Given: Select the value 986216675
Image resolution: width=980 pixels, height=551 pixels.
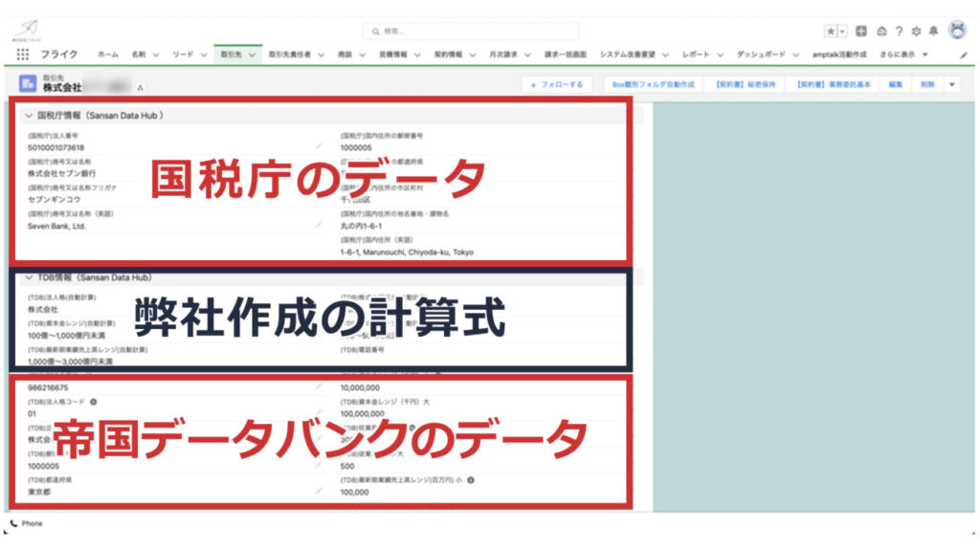Looking at the screenshot, I should click(x=48, y=388).
